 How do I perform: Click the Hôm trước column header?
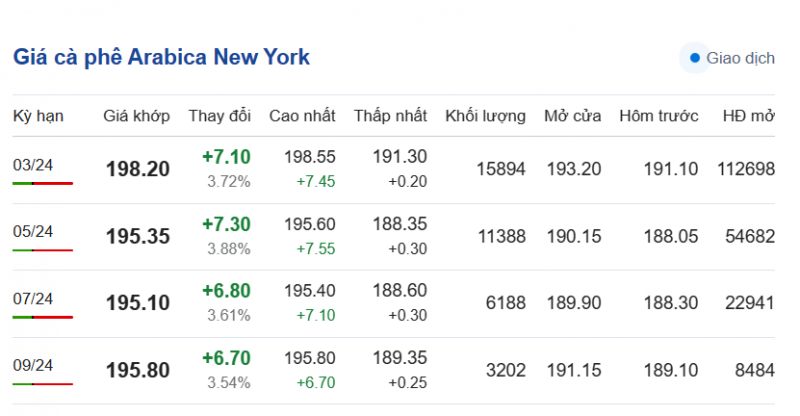coord(658,116)
